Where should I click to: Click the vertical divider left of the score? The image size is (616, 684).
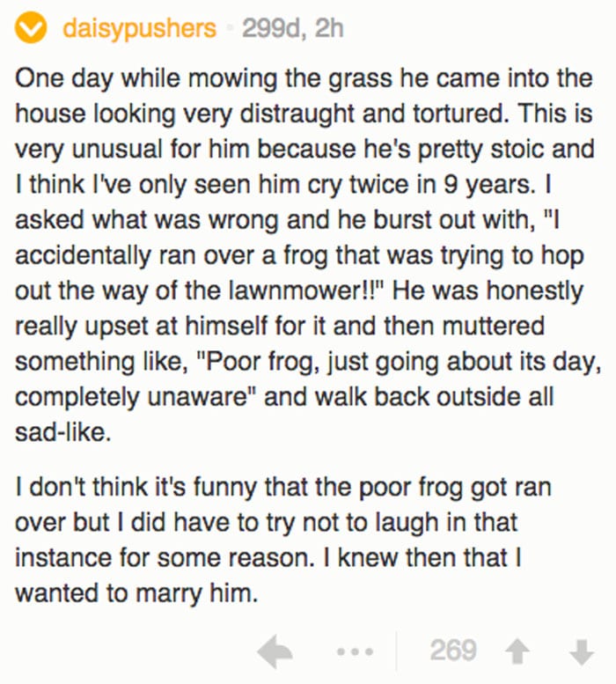pos(397,652)
